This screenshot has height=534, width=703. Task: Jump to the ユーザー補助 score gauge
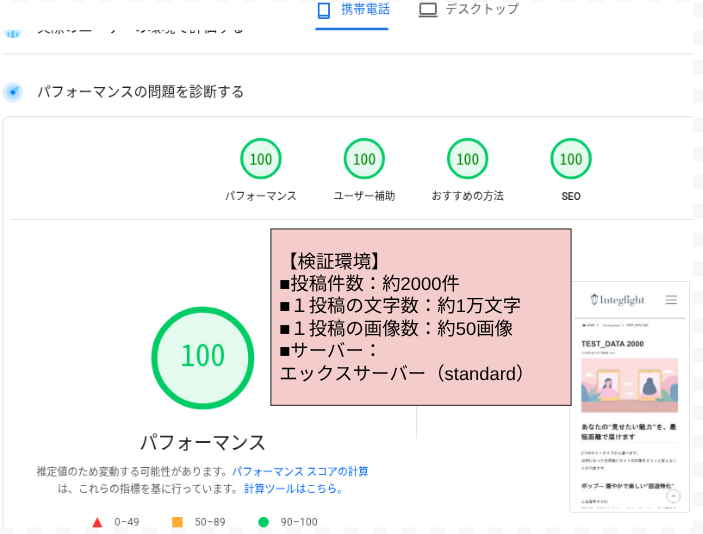point(364,160)
